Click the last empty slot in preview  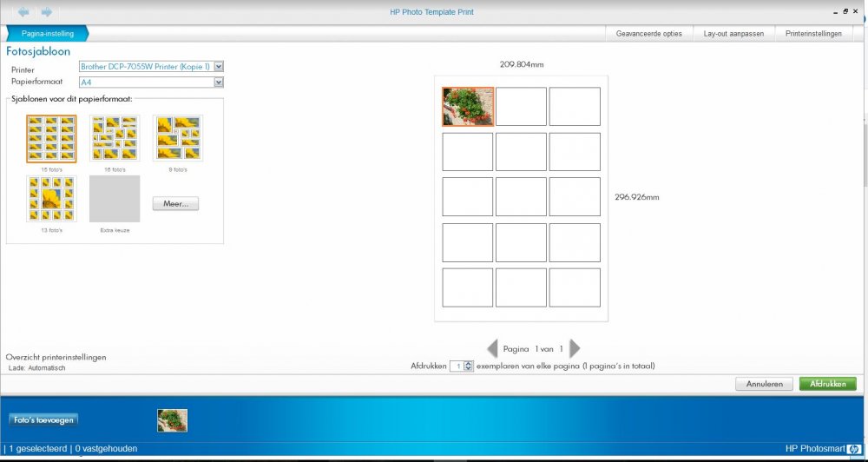pyautogui.click(x=575, y=287)
